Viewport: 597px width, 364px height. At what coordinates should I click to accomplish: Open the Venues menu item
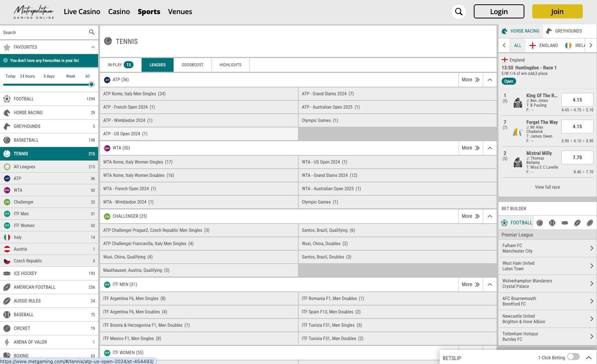[x=180, y=12]
